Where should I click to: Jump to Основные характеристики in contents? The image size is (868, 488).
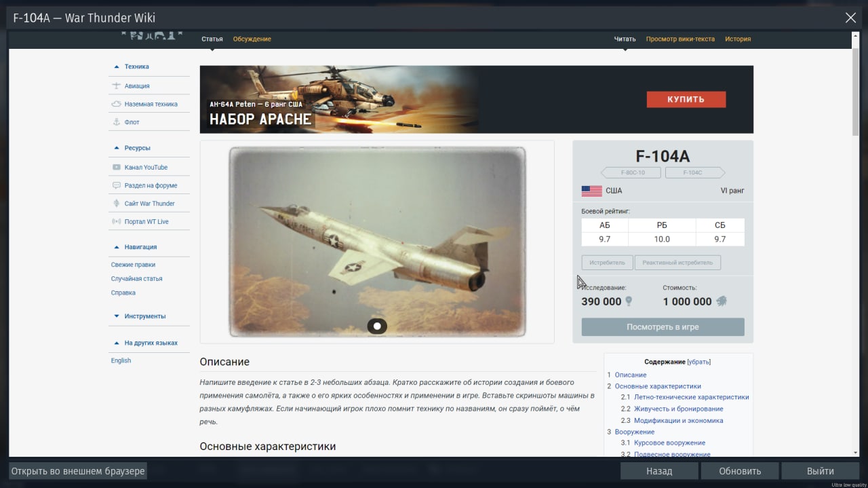point(658,386)
